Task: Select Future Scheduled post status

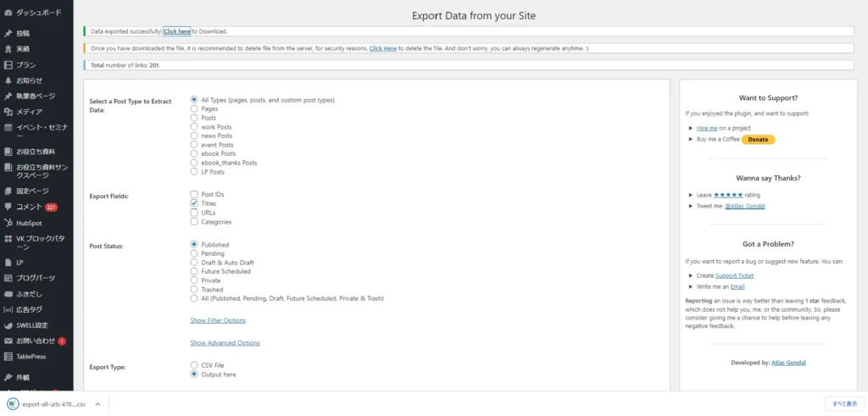Action: (194, 272)
